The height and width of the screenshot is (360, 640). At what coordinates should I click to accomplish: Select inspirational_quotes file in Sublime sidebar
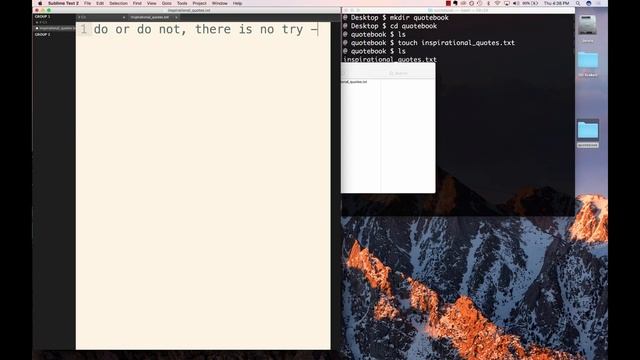click(x=55, y=28)
